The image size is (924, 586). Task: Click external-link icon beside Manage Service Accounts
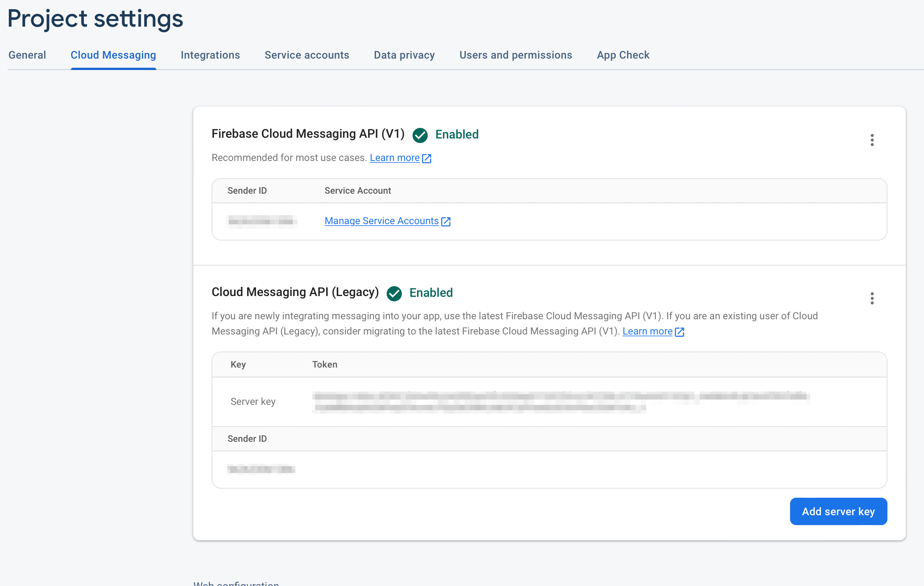446,222
